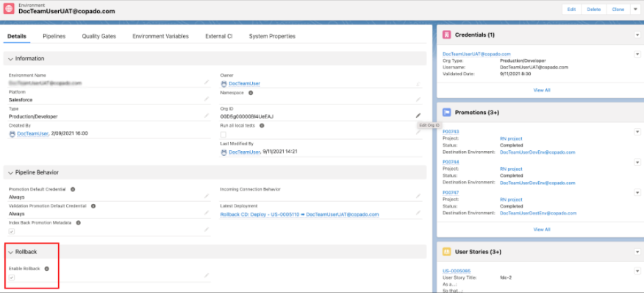Click info icon beside Enable Rollback

tap(46, 269)
